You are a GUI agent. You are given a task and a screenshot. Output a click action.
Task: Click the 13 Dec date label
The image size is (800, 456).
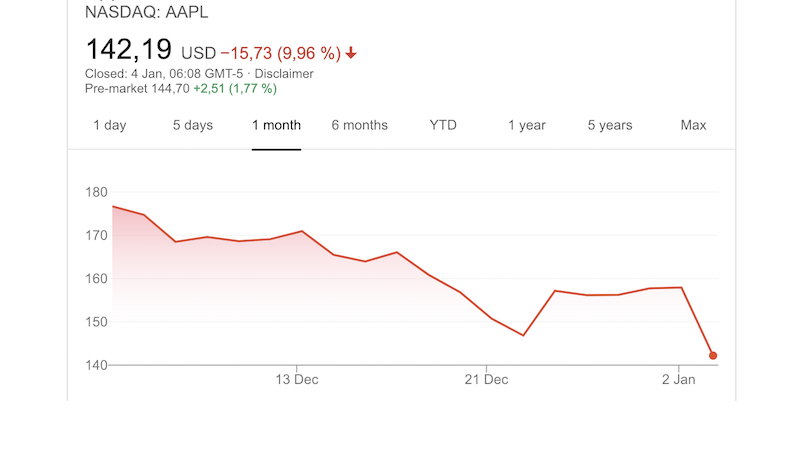pos(297,380)
